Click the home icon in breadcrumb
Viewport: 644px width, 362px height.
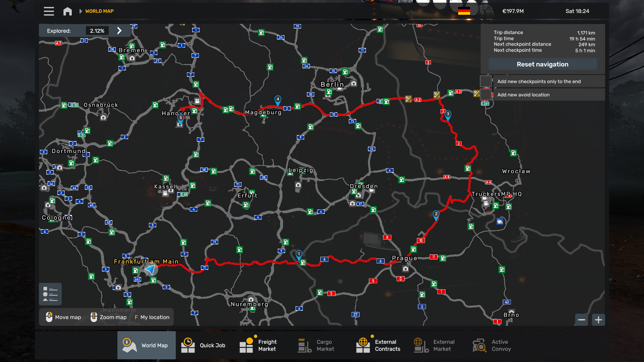(67, 11)
